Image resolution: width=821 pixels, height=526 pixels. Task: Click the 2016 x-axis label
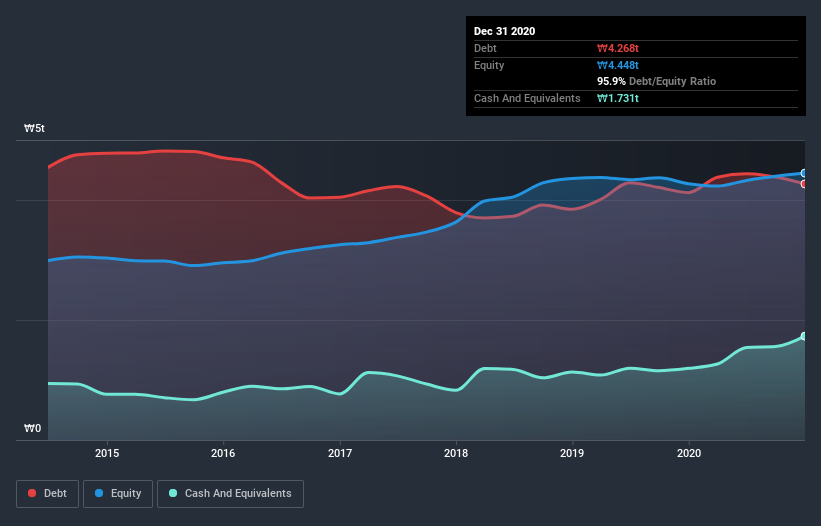tap(223, 453)
